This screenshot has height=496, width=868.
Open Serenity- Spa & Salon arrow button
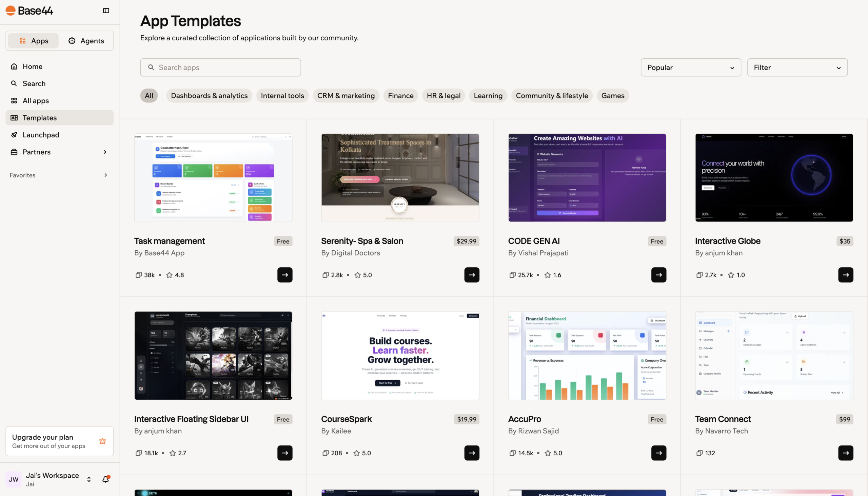coord(472,275)
